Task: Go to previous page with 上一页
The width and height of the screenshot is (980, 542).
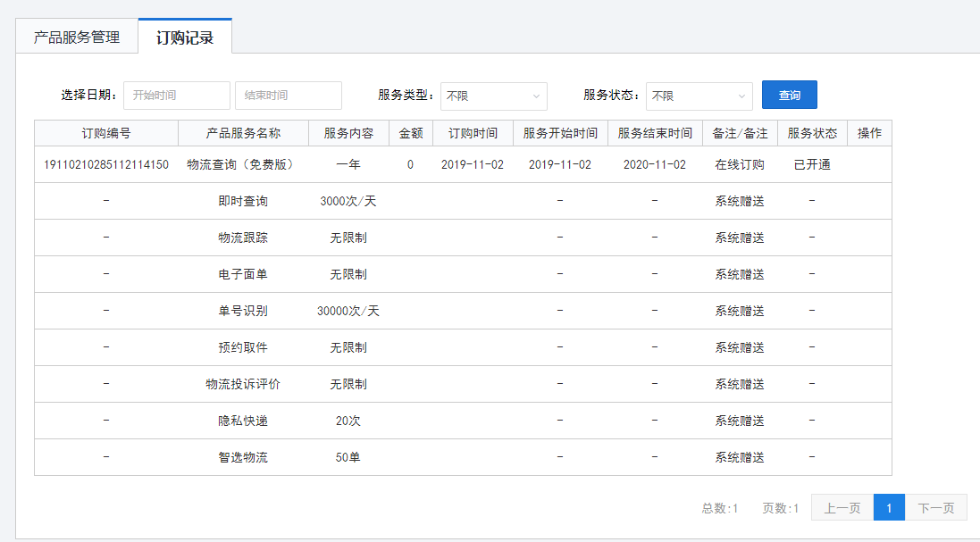Action: 842,508
